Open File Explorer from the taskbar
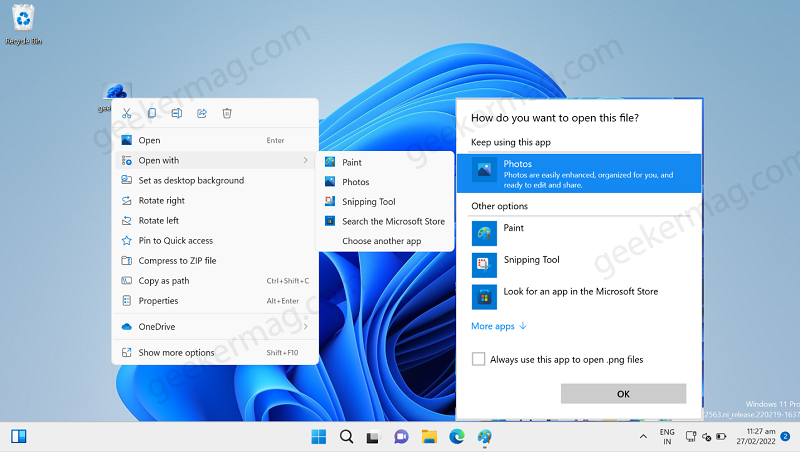 click(x=429, y=437)
